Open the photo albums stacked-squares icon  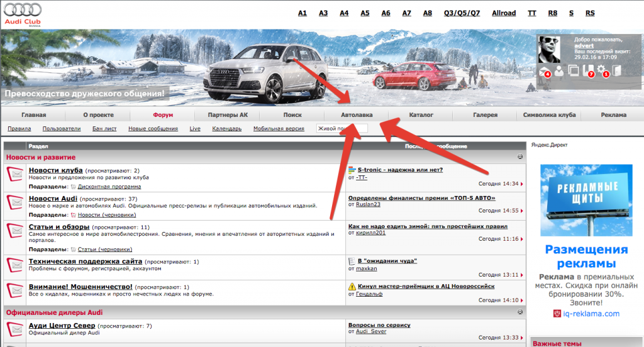pyautogui.click(x=574, y=70)
